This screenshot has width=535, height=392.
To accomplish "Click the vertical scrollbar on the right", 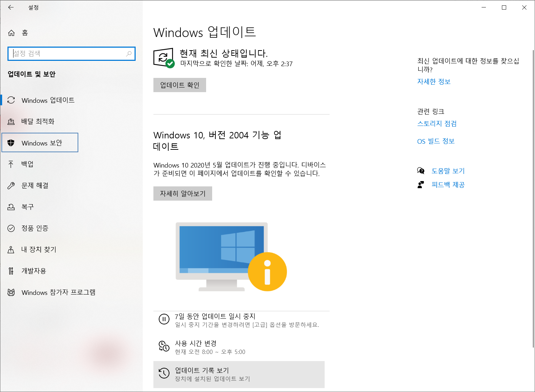I will click(x=533, y=198).
